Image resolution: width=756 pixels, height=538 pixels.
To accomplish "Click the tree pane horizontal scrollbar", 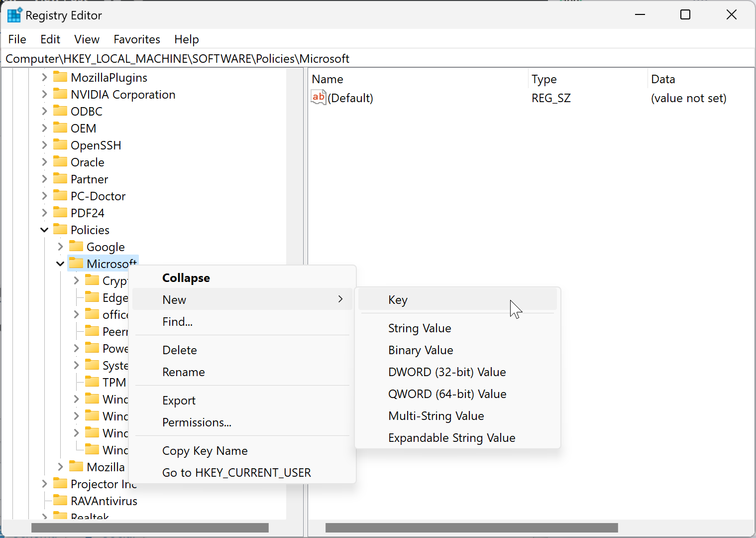I will coord(150,528).
